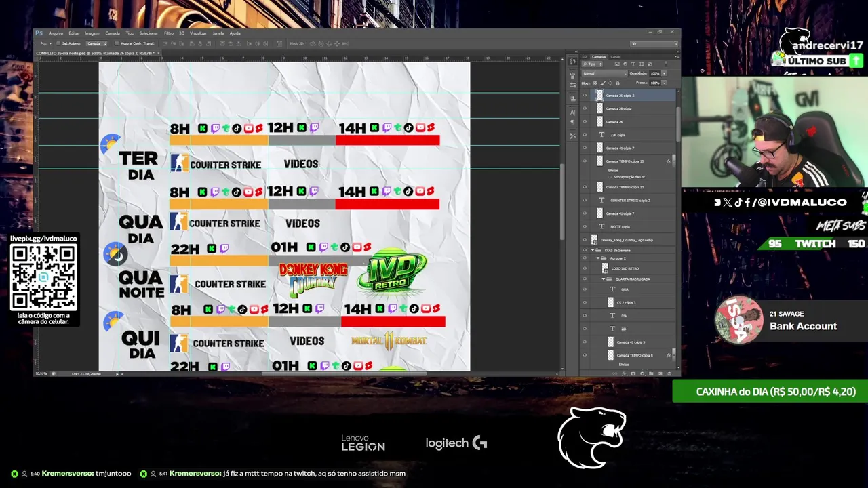
Task: Open the Normal blend mode dropdown
Action: pos(606,73)
